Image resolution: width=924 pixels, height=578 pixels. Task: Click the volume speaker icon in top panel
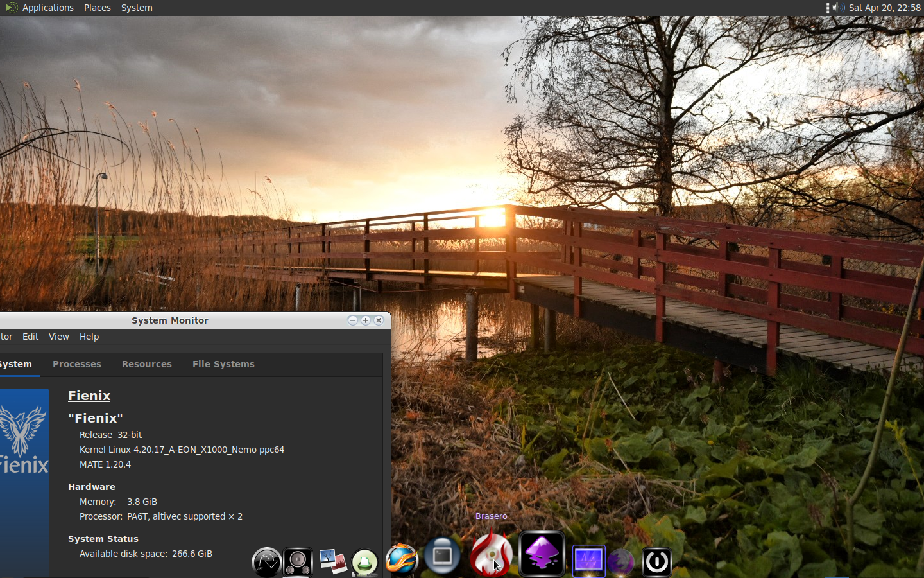tap(839, 8)
